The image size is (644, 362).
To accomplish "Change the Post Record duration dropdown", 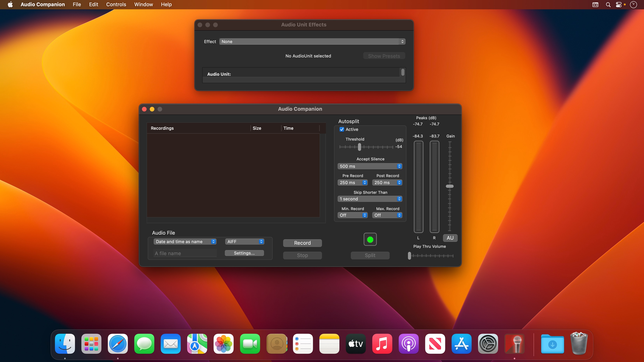I will coord(387,183).
